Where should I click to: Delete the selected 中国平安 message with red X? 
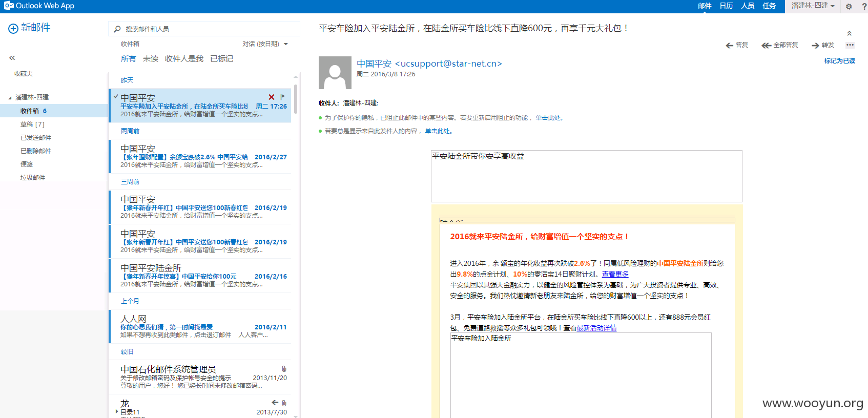click(272, 97)
